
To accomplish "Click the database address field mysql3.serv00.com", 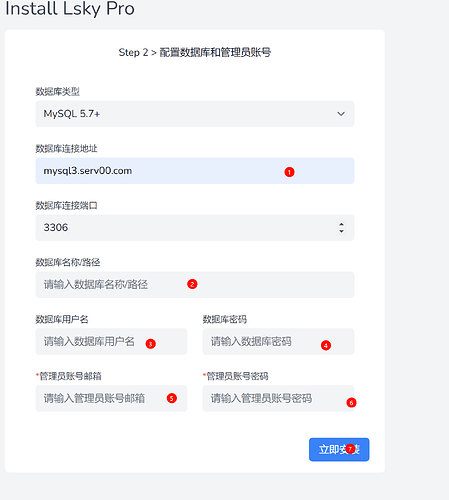I will click(x=195, y=171).
